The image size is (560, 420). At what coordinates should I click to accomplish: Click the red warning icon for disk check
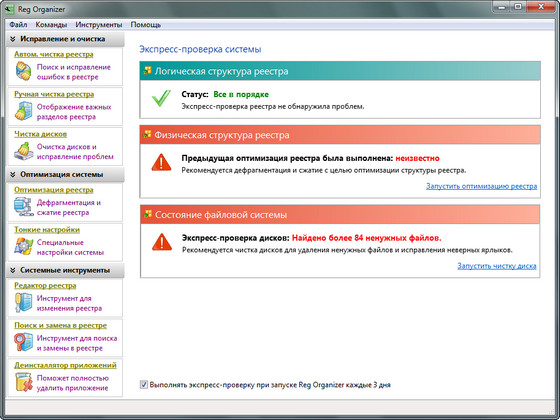[162, 242]
